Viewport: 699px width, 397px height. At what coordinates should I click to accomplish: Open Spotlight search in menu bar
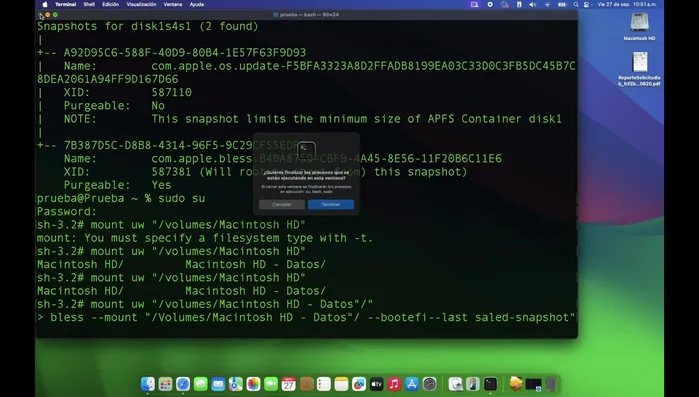click(x=576, y=4)
